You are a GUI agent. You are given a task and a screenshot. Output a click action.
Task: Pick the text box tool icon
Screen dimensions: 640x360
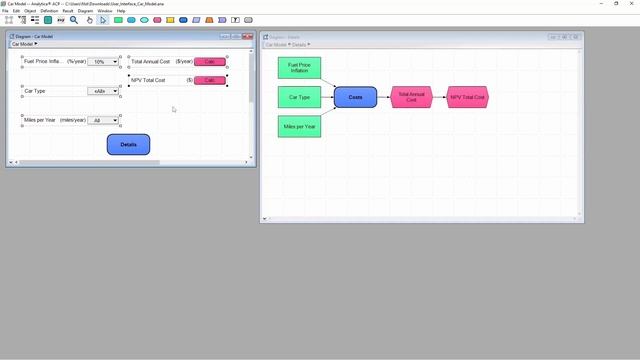click(235, 20)
